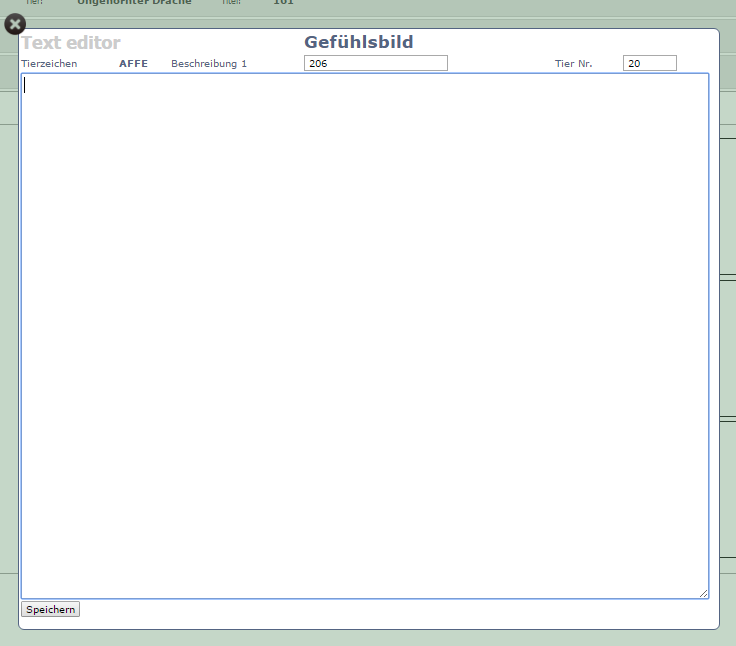The height and width of the screenshot is (646, 736).
Task: Click the Ungehörnter Drache text behind the dialog
Action: [134, 2]
